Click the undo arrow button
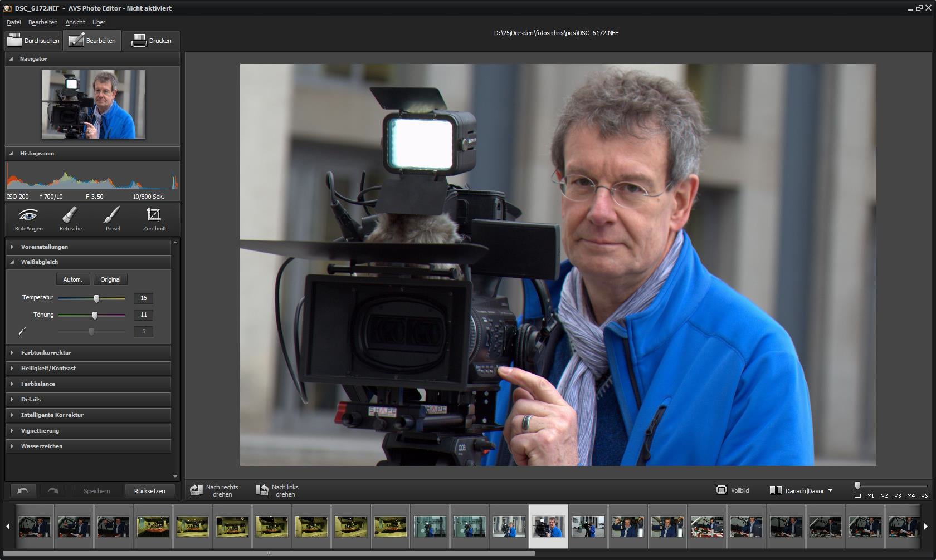This screenshot has height=560, width=936. (x=23, y=490)
